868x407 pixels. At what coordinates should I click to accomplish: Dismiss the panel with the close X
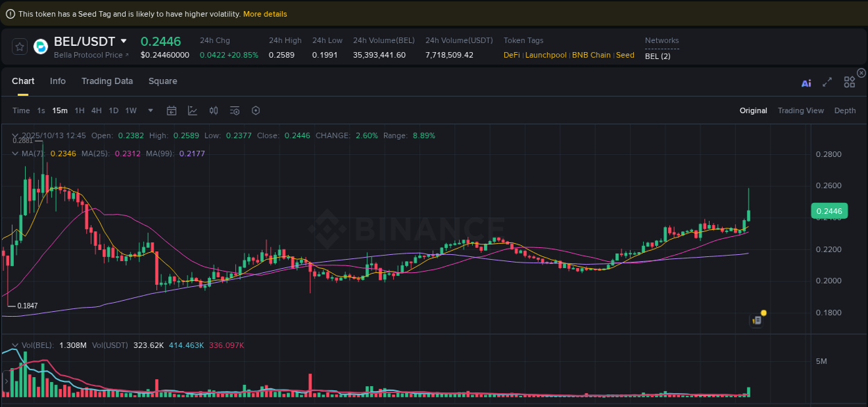pyautogui.click(x=861, y=73)
